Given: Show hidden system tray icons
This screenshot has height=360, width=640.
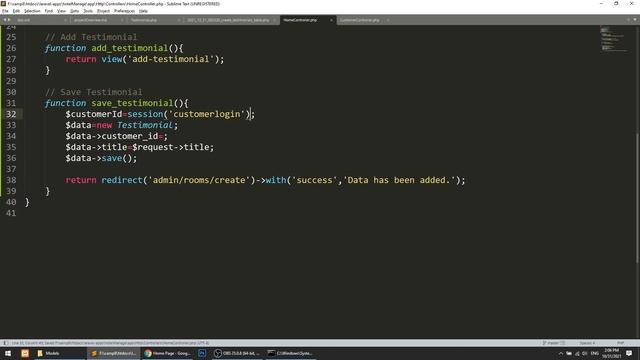Looking at the screenshot, I should coord(560,353).
